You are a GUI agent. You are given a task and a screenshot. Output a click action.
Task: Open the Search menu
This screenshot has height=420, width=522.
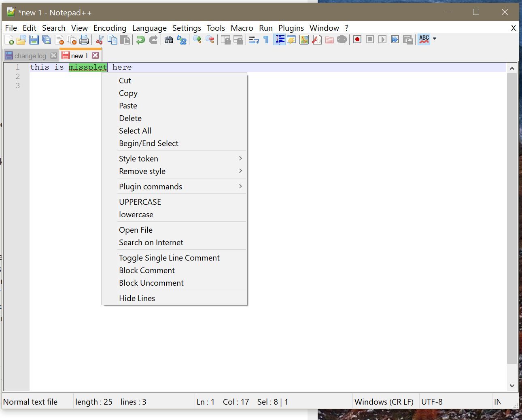[54, 28]
